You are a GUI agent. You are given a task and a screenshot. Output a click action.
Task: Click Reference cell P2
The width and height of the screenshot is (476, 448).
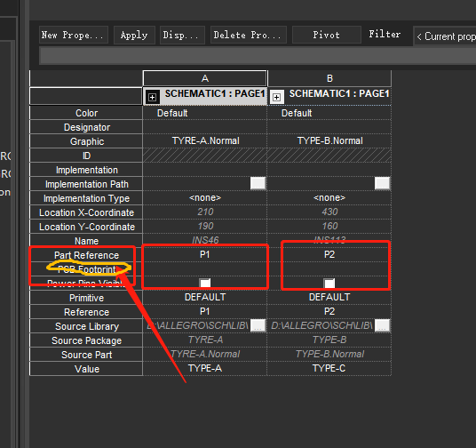[x=329, y=311]
